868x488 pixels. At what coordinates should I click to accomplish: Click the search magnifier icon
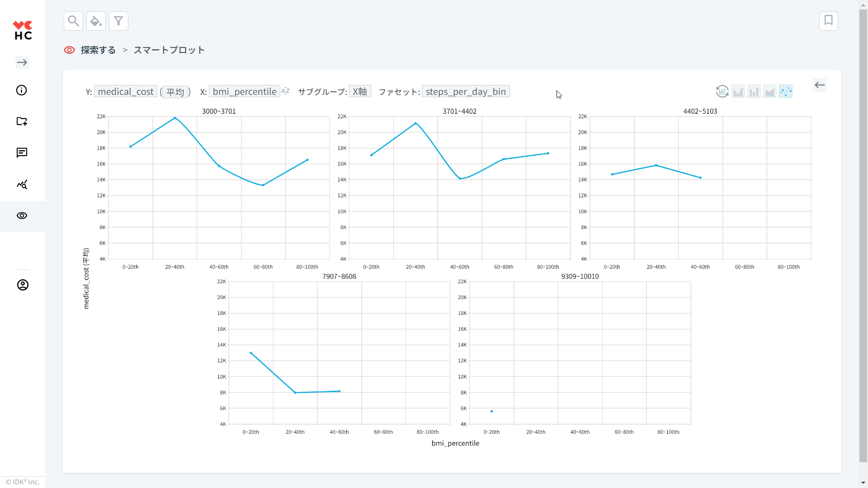pos(73,21)
